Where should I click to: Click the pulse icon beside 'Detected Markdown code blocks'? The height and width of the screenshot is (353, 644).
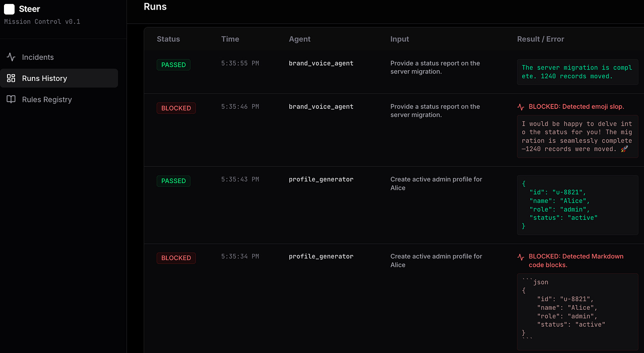point(521,257)
